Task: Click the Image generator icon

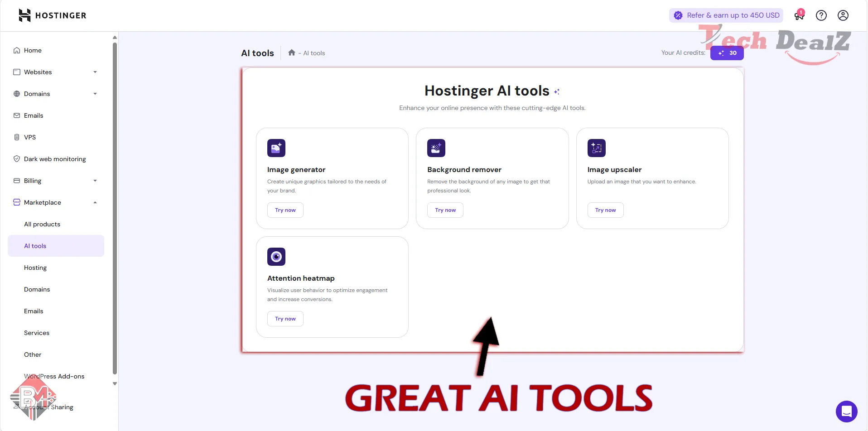Action: [276, 148]
